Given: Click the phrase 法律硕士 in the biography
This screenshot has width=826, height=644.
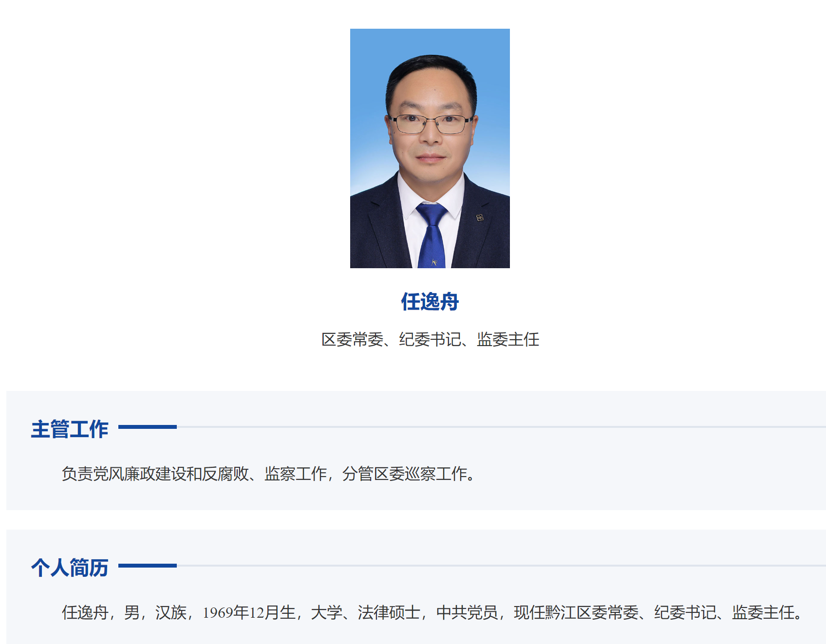Looking at the screenshot, I should point(389,612).
